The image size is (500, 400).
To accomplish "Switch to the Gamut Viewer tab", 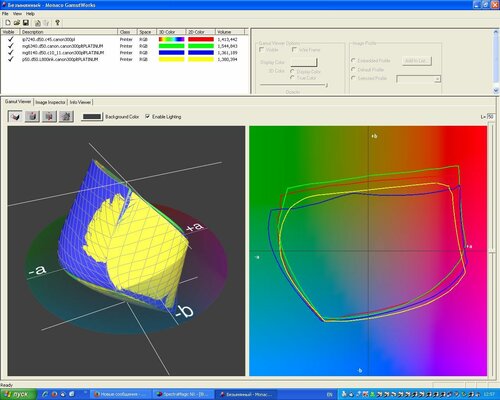I will coord(18,102).
